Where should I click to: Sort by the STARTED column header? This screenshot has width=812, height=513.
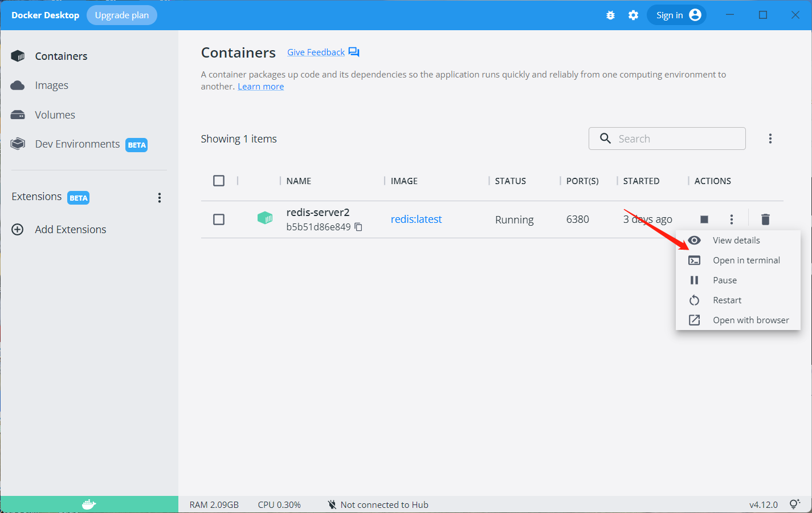pyautogui.click(x=641, y=181)
